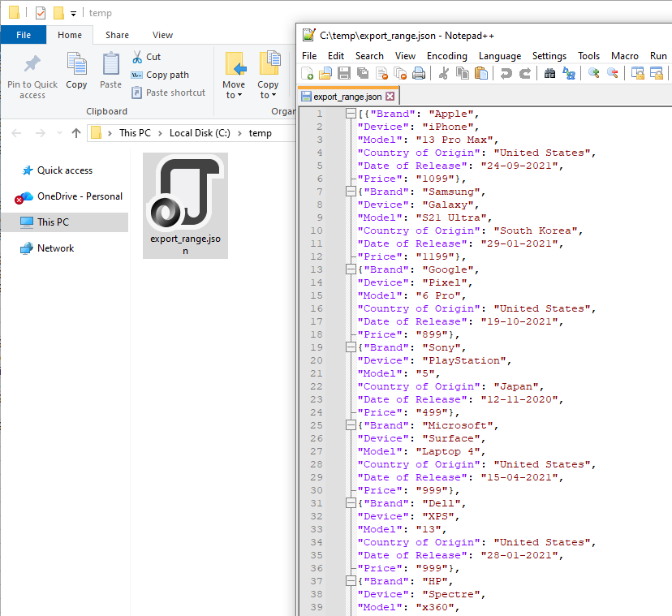Switch to the Share ribbon tab

click(x=117, y=35)
